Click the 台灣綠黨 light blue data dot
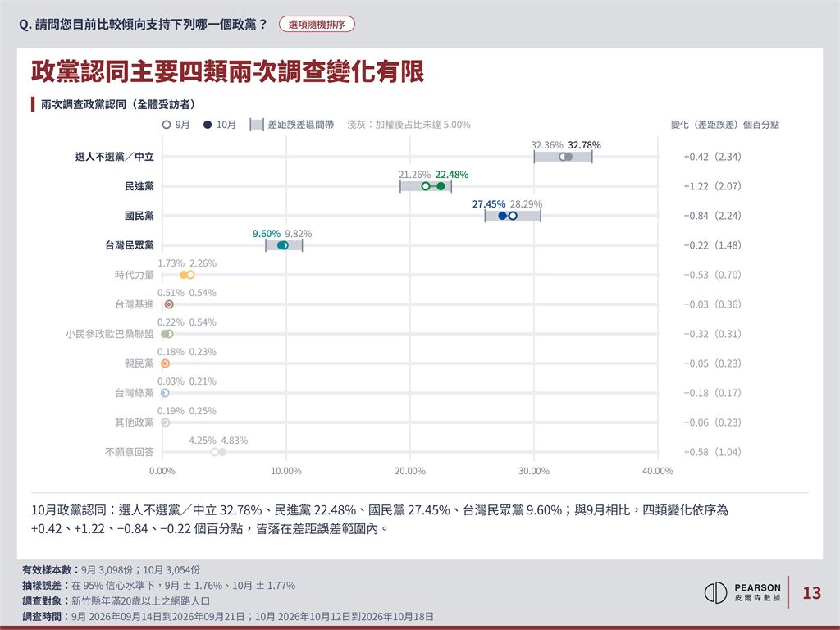 [x=165, y=393]
